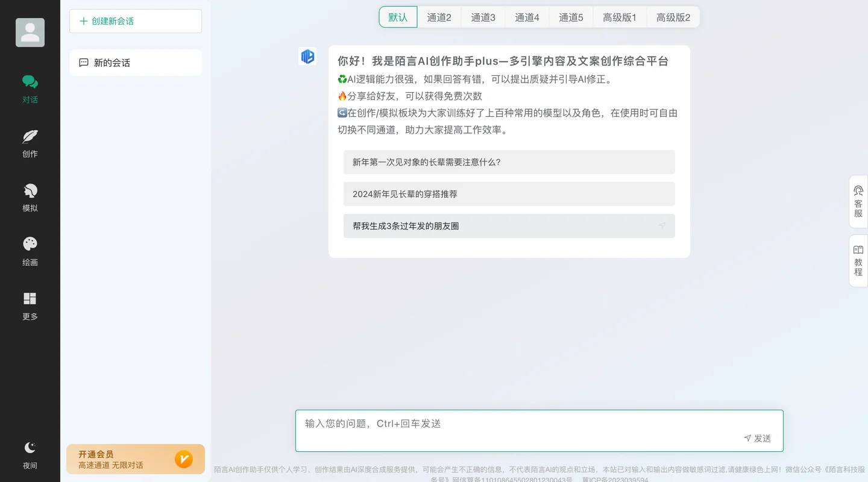Image resolution: width=868 pixels, height=482 pixels.
Task: Open the 新的会话 conversation
Action: 135,62
